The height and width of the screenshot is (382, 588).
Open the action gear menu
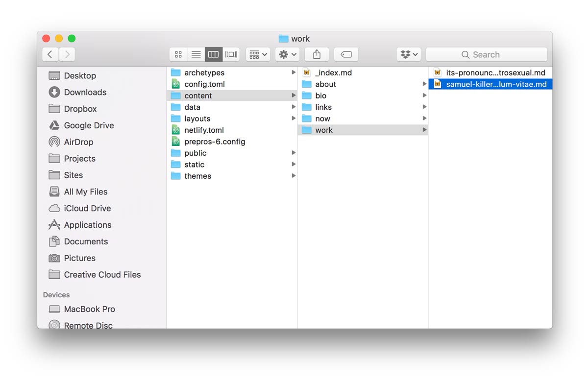point(287,54)
